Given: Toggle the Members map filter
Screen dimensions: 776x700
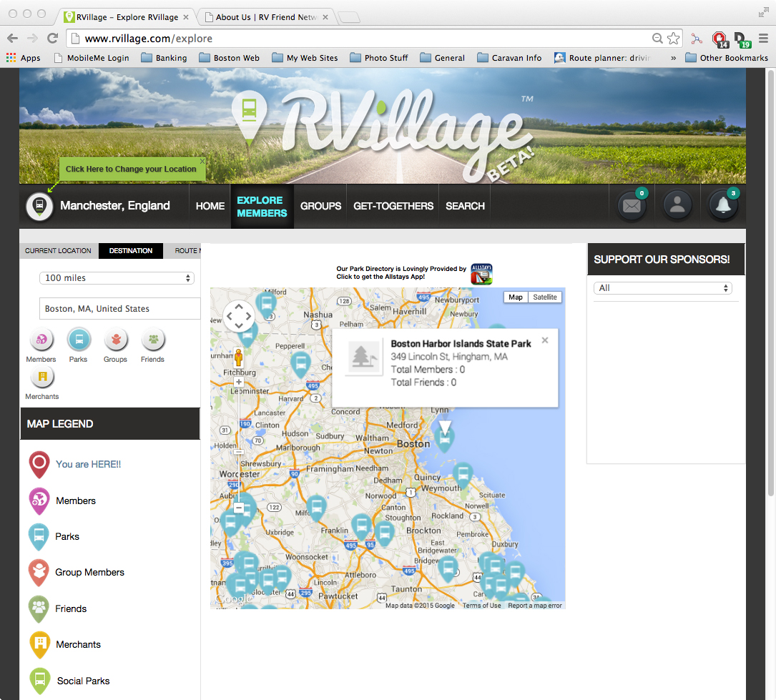Looking at the screenshot, I should click(x=41, y=339).
